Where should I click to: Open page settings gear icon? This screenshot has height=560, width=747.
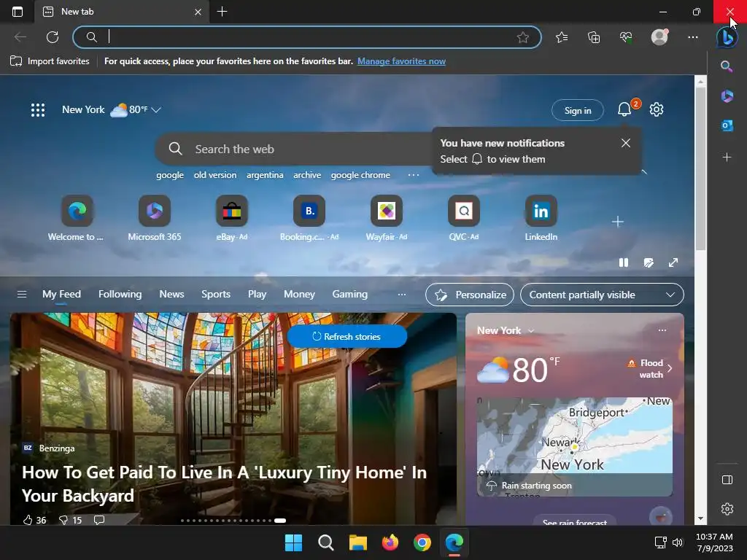[x=657, y=109]
